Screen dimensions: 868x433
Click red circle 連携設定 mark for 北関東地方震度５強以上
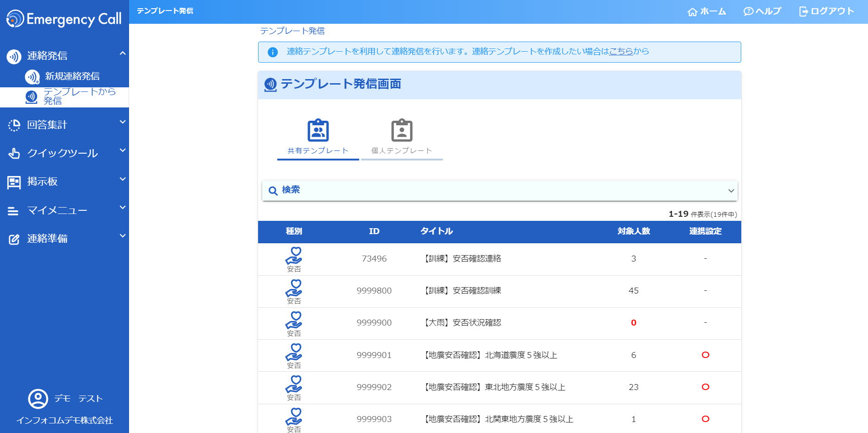click(706, 419)
